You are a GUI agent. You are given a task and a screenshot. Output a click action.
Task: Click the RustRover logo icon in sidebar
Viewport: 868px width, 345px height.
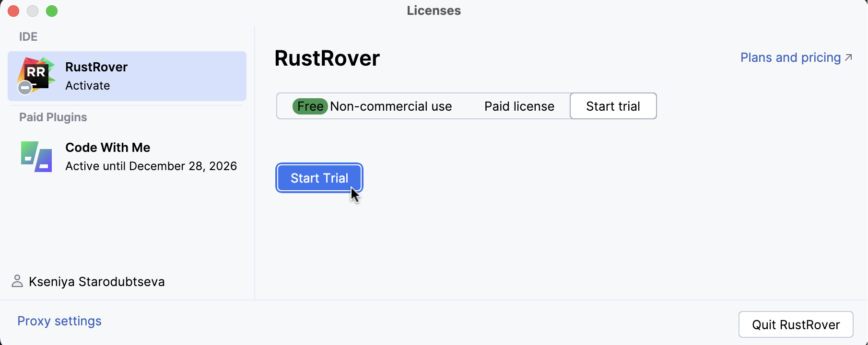(36, 76)
